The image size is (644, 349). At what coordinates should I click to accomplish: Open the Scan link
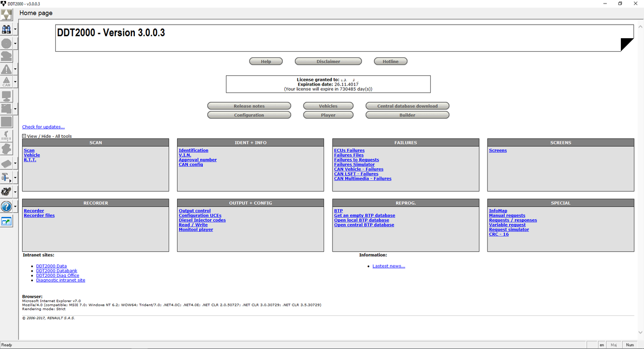pos(29,150)
